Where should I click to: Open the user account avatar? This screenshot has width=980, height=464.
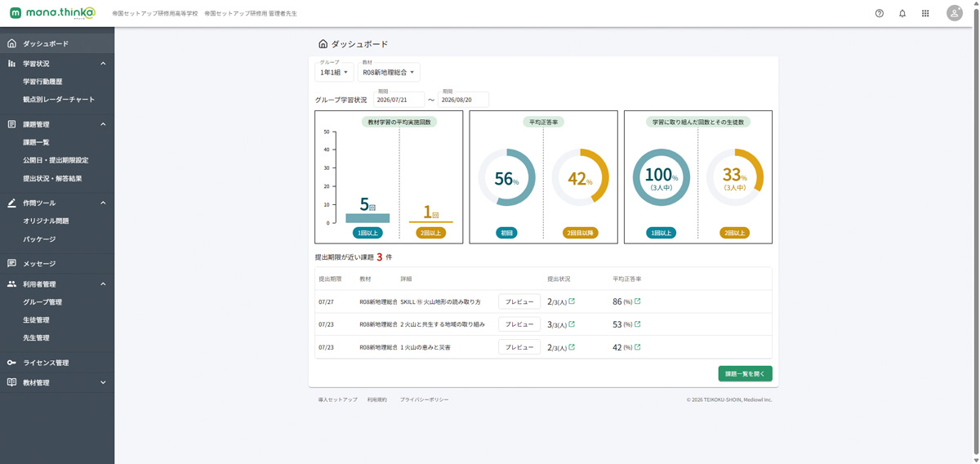(954, 13)
